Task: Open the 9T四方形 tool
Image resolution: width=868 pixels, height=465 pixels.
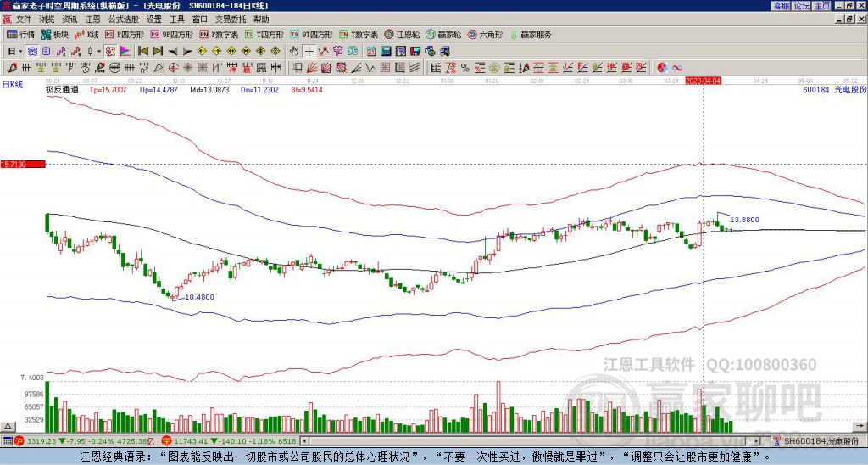Action: 312,34
